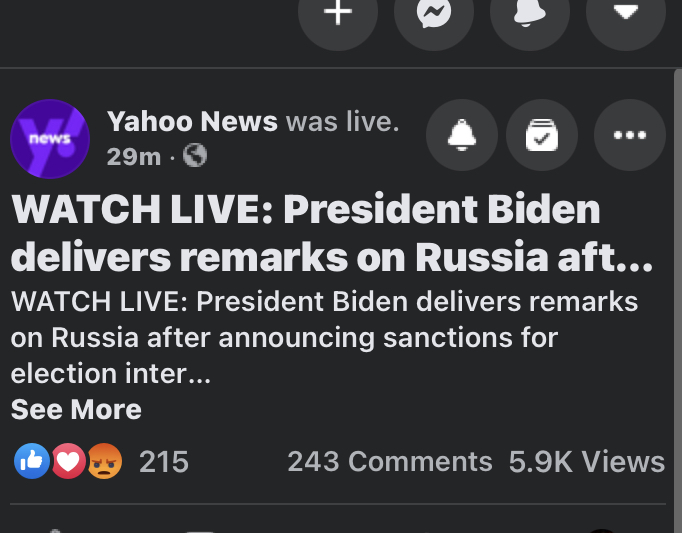Click the 5.9K Views count

click(587, 462)
